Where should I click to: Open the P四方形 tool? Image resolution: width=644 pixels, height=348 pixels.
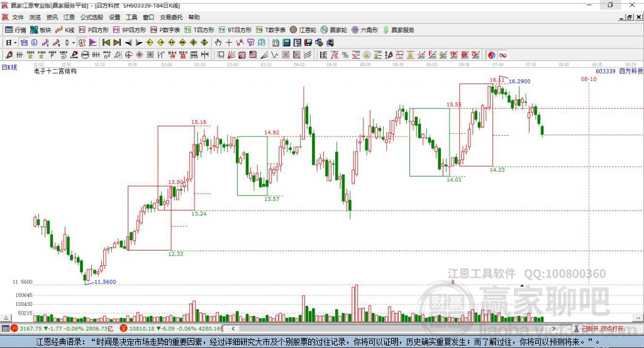click(94, 30)
